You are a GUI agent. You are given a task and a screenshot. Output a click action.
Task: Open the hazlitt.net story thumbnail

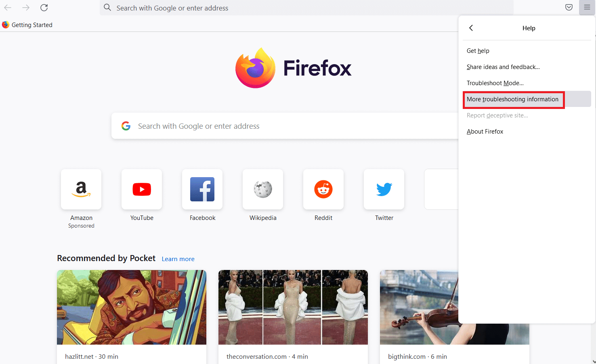click(132, 307)
